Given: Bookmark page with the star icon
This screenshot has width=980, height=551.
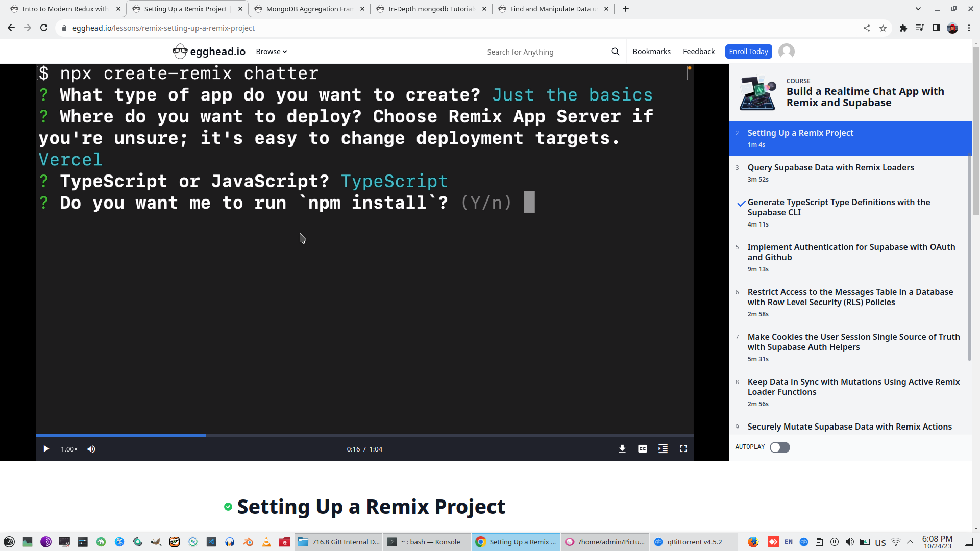Looking at the screenshot, I should 883,28.
